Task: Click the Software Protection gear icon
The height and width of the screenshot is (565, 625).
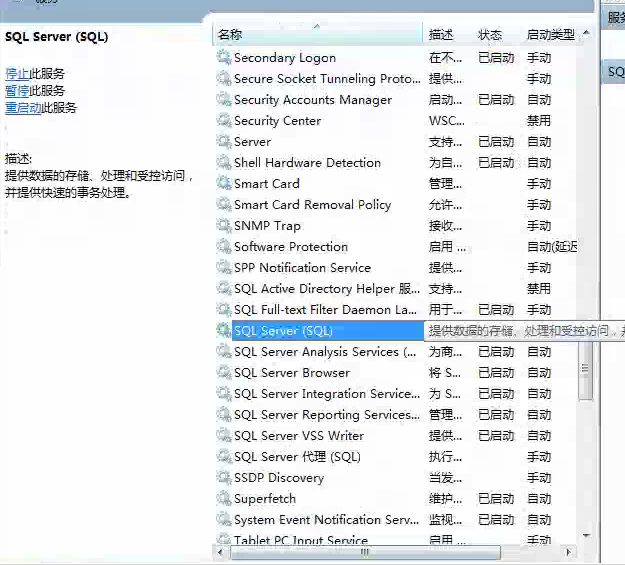Action: tap(224, 246)
